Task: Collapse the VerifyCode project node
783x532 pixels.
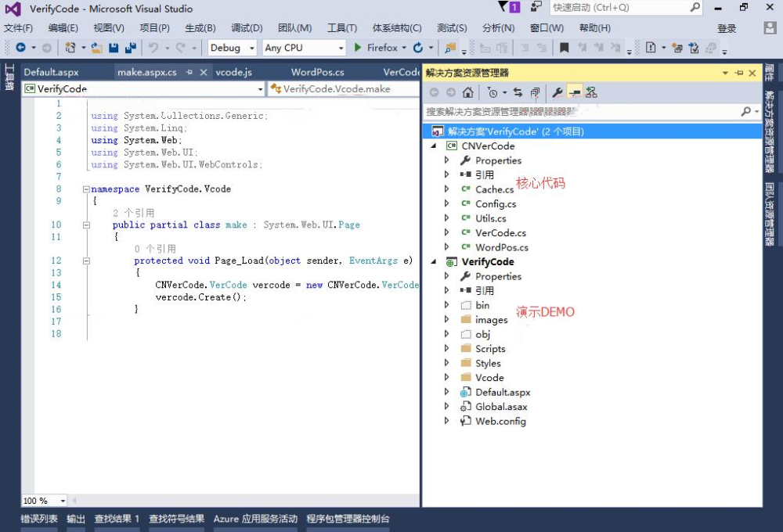Action: (x=434, y=261)
